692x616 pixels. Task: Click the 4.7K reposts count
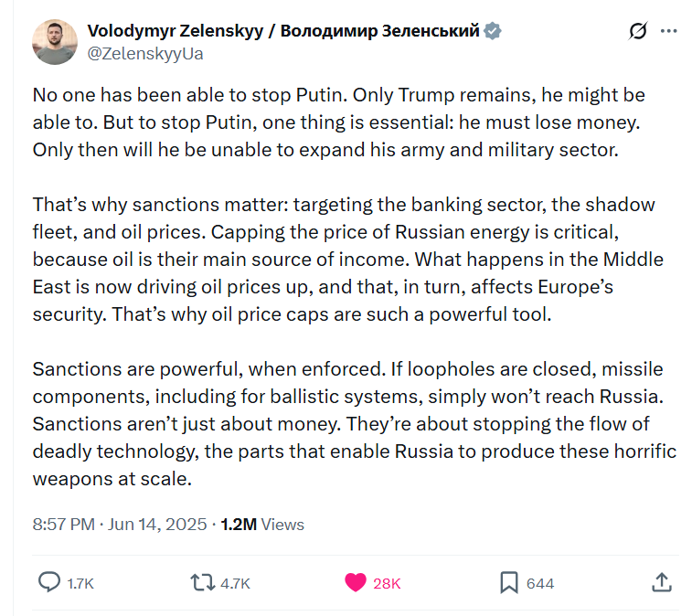click(235, 583)
